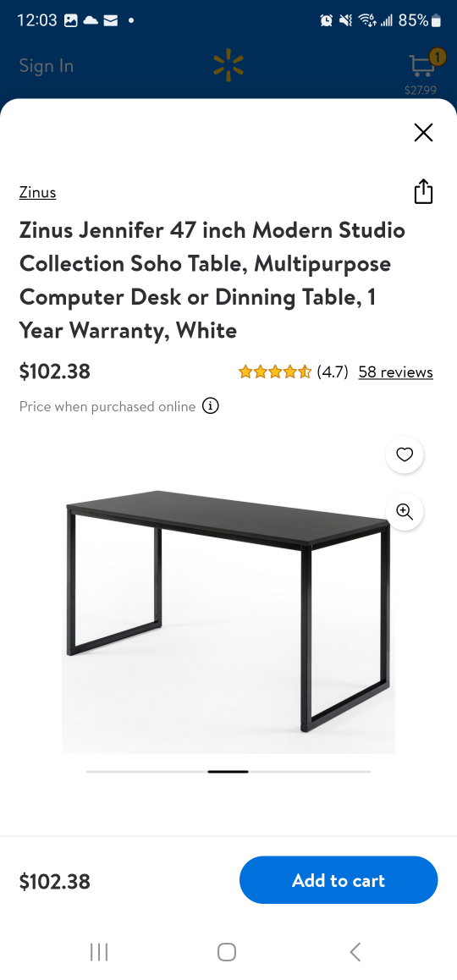Add desk to favorites with heart icon

(x=405, y=454)
